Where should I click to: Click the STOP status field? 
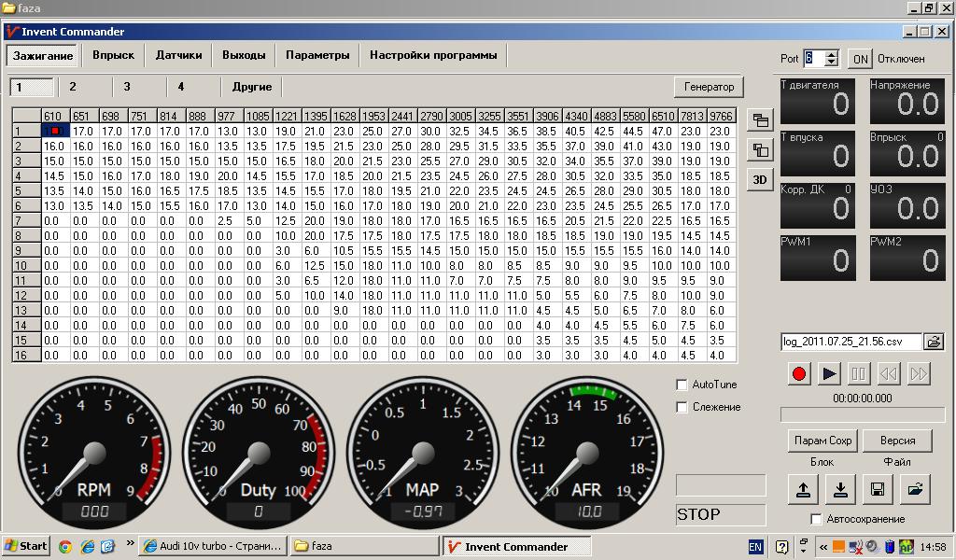720,514
